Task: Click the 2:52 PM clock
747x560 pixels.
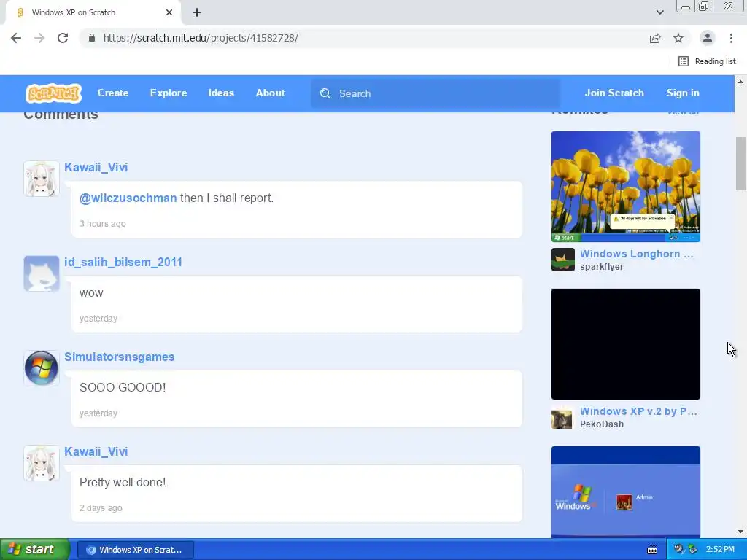Action: 720,550
